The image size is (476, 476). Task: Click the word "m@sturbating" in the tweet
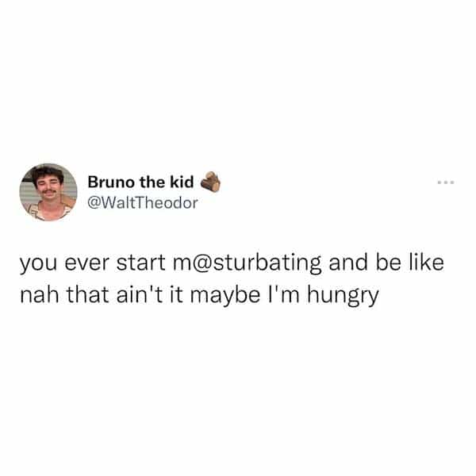(x=247, y=263)
